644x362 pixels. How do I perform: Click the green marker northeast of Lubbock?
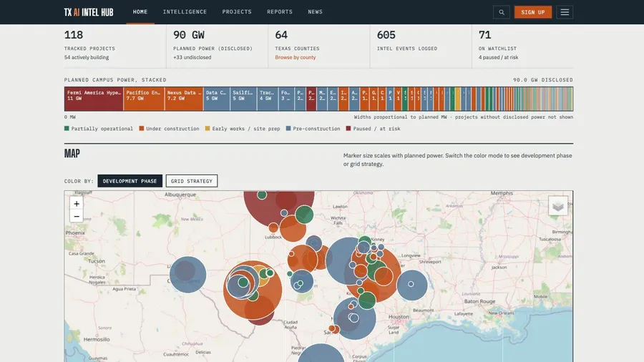pos(304,215)
